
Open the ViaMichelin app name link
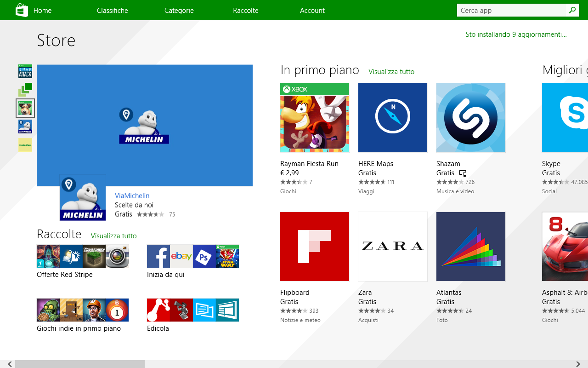click(132, 195)
